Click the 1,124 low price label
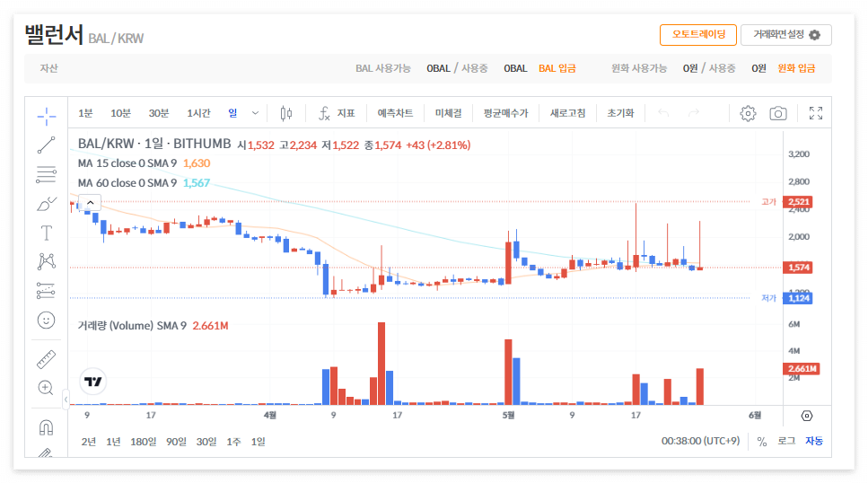The height and width of the screenshot is (483, 868). click(798, 299)
